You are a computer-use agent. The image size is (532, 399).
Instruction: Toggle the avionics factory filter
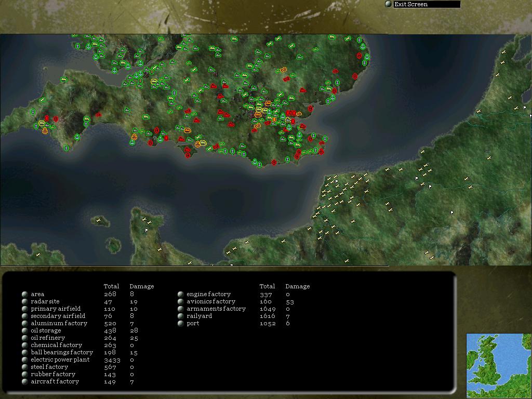pyautogui.click(x=180, y=301)
